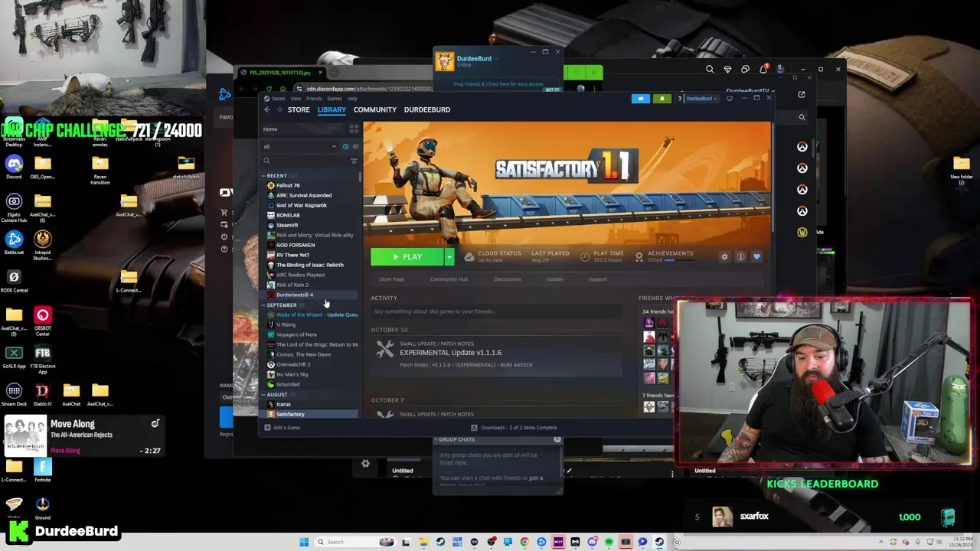Screen dimensions: 980x551
Task: Open Spotify from the taskbar
Action: 609,542
